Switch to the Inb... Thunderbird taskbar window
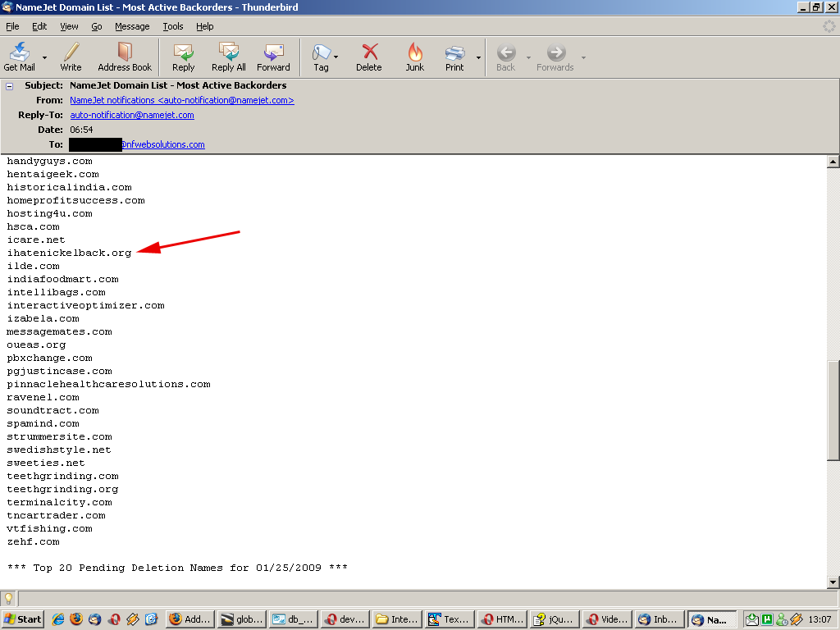This screenshot has height=630, width=840. pyautogui.click(x=660, y=619)
